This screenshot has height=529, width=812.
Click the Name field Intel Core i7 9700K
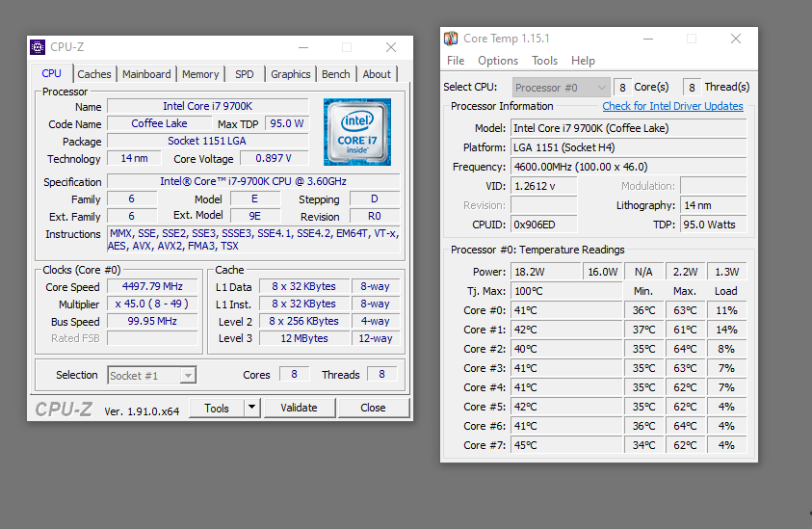(x=208, y=106)
